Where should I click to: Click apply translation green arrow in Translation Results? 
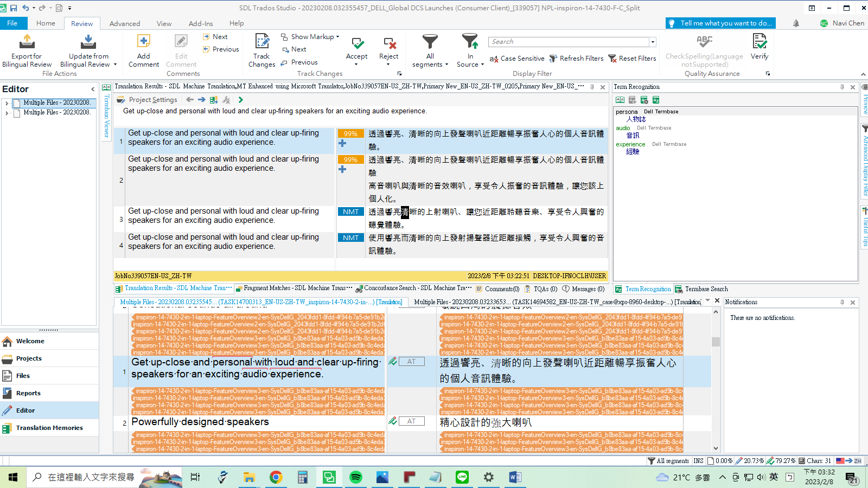click(241, 100)
